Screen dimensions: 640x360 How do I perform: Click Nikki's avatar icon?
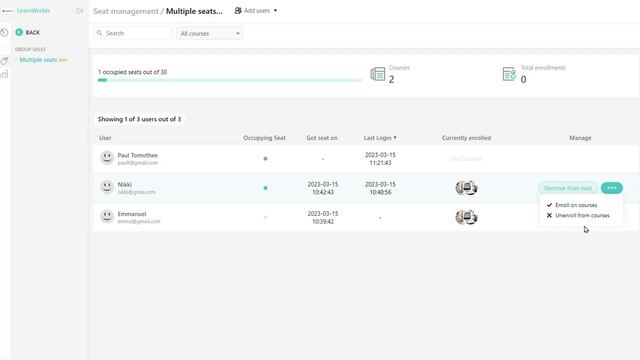[x=107, y=187]
